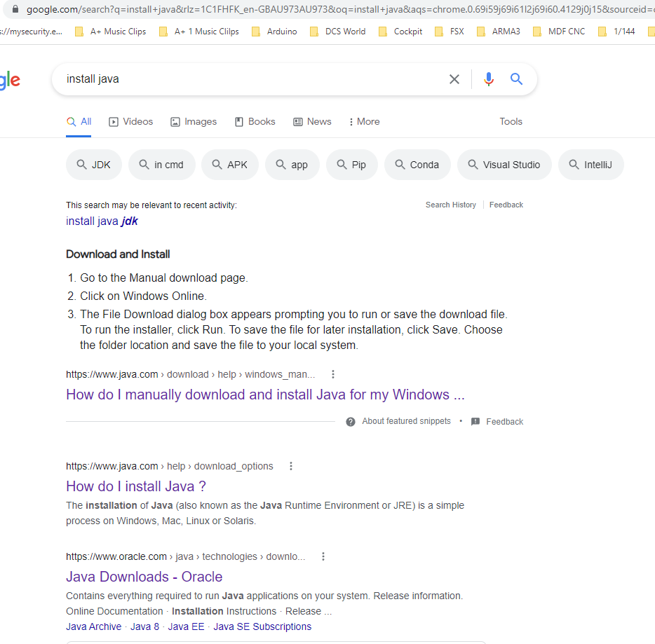Start voice search with the microphone icon
This screenshot has height=644, width=655.
[x=488, y=79]
